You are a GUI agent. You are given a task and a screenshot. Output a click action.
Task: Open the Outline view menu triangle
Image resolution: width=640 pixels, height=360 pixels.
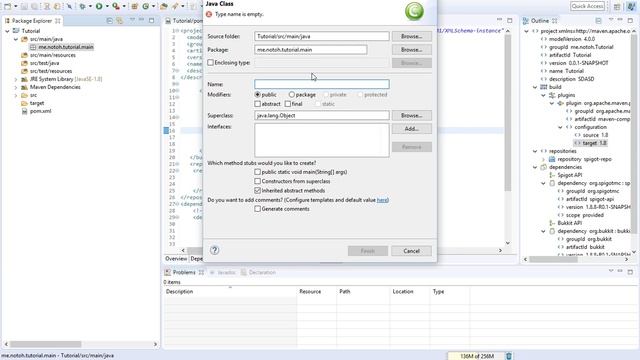(611, 20)
